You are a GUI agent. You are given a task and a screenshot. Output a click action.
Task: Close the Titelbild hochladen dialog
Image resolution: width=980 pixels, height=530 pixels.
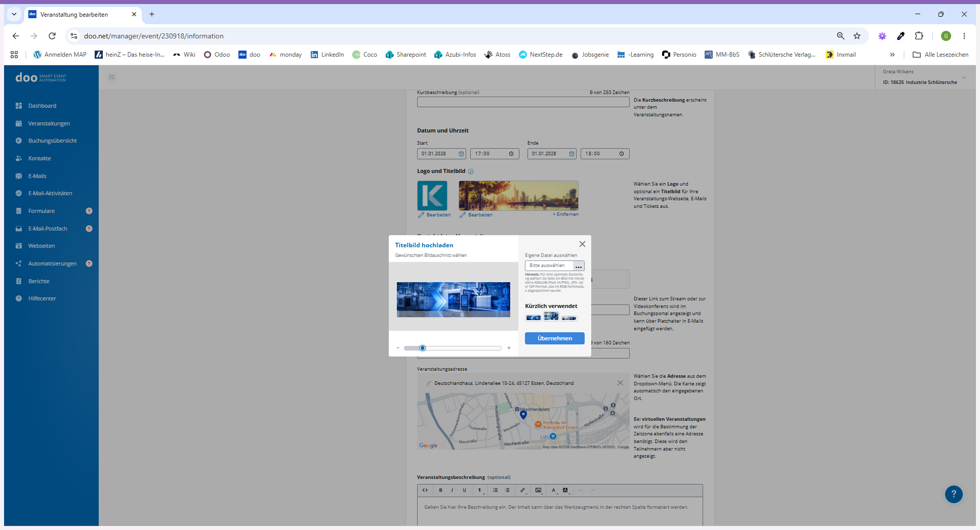tap(582, 244)
